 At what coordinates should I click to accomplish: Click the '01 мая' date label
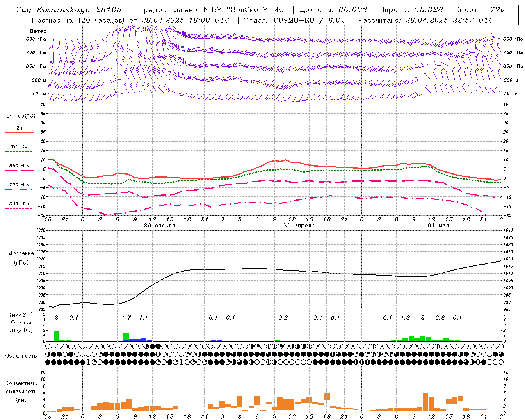point(438,226)
